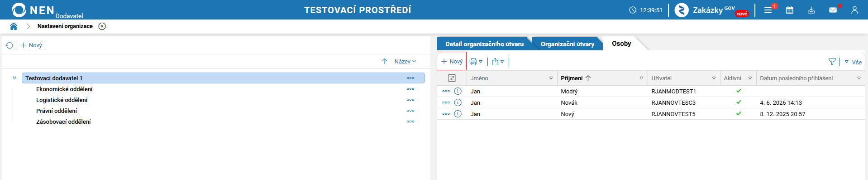Viewport: 868px width, 180px height.
Task: Open Jméno column filter dropdown
Action: [x=551, y=78]
